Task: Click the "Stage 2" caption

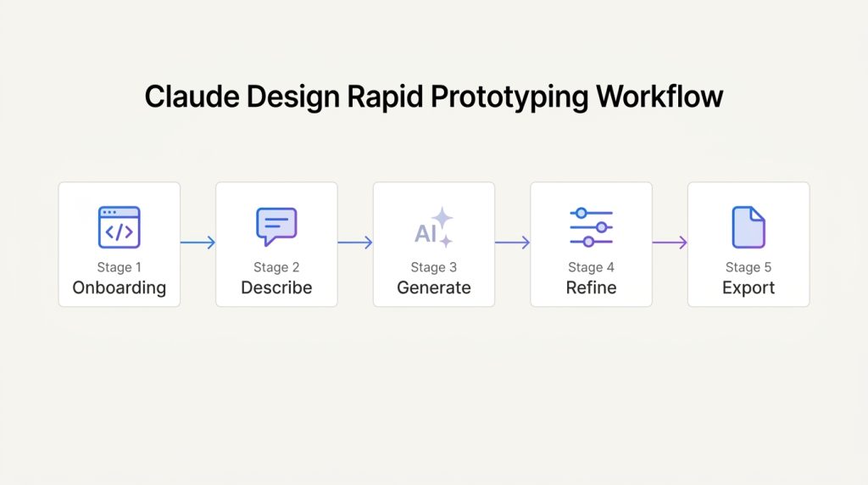Action: (276, 267)
